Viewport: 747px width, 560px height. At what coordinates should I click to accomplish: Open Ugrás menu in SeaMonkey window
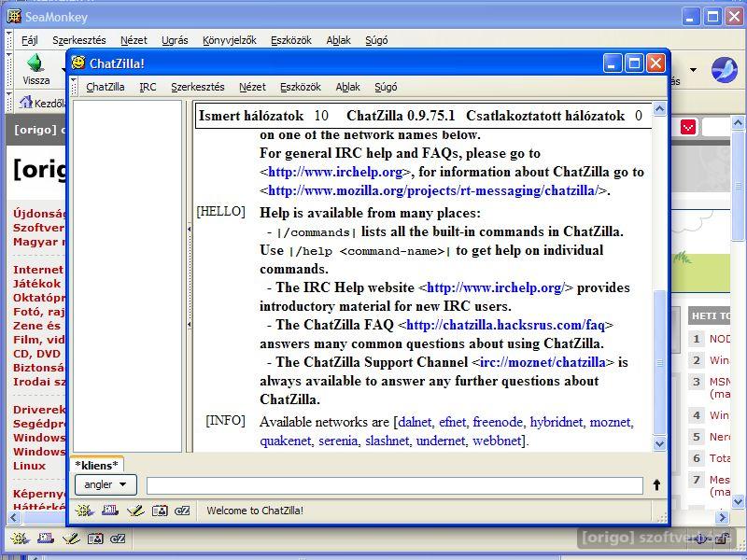click(175, 40)
